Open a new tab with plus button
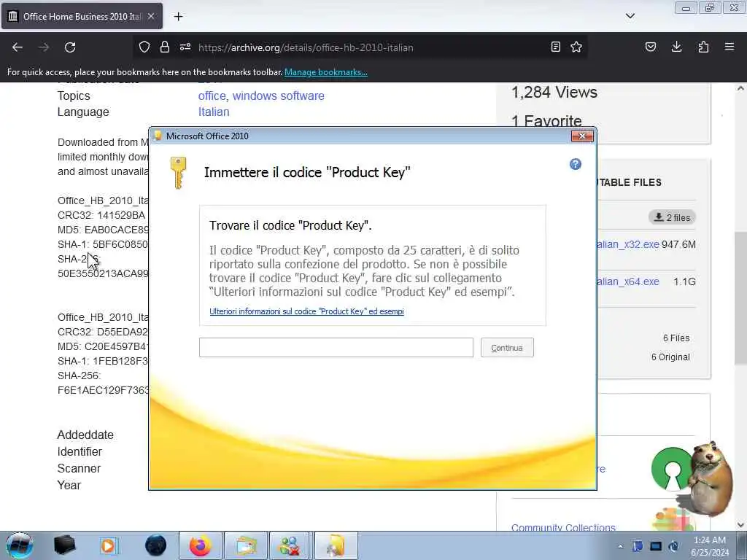 (178, 17)
